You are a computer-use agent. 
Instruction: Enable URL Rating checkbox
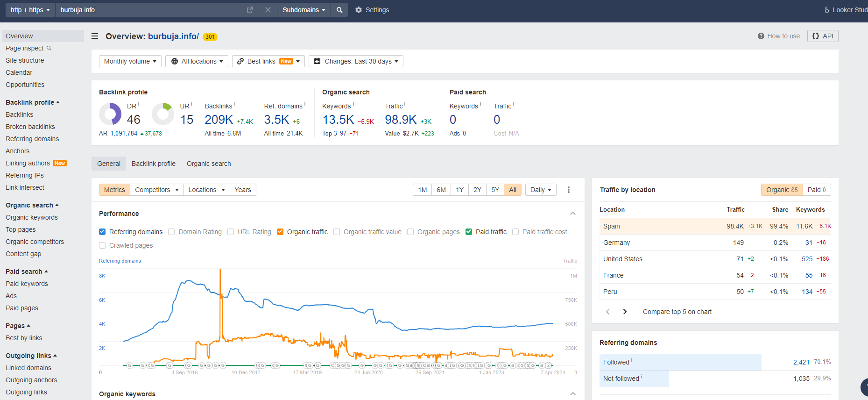(x=231, y=232)
